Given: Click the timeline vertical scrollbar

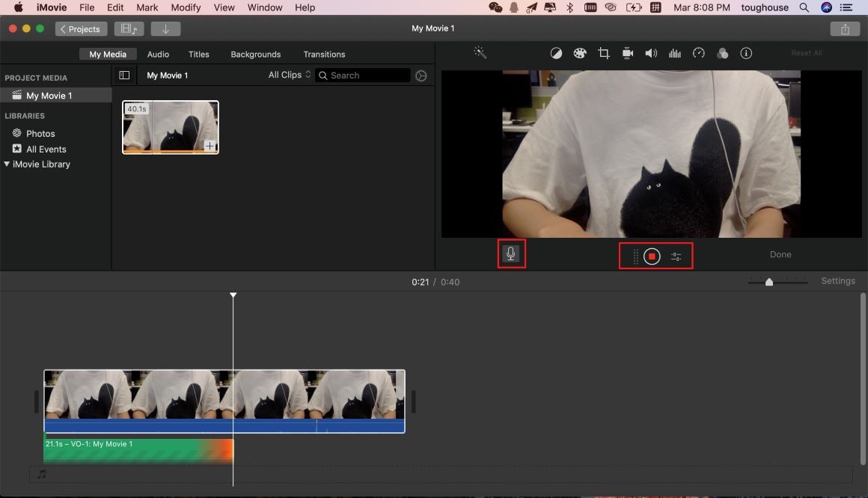Looking at the screenshot, I should 863,379.
